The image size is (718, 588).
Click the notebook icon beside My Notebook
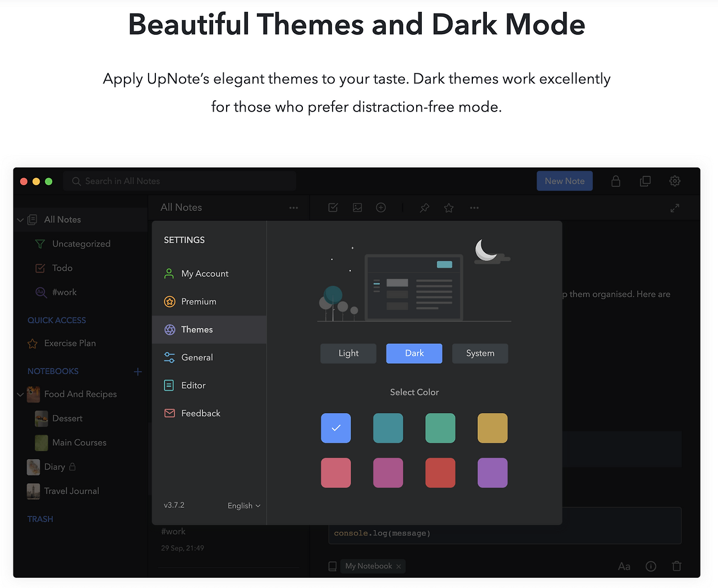tap(333, 566)
